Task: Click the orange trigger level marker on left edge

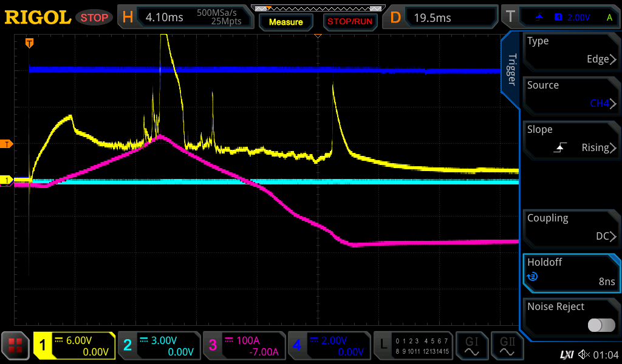Action: (7, 144)
